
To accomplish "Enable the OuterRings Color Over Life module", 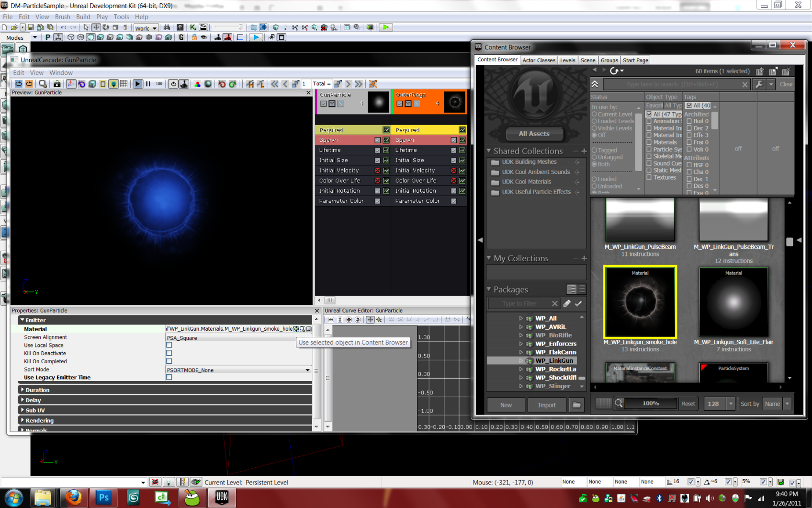I will click(x=453, y=180).
